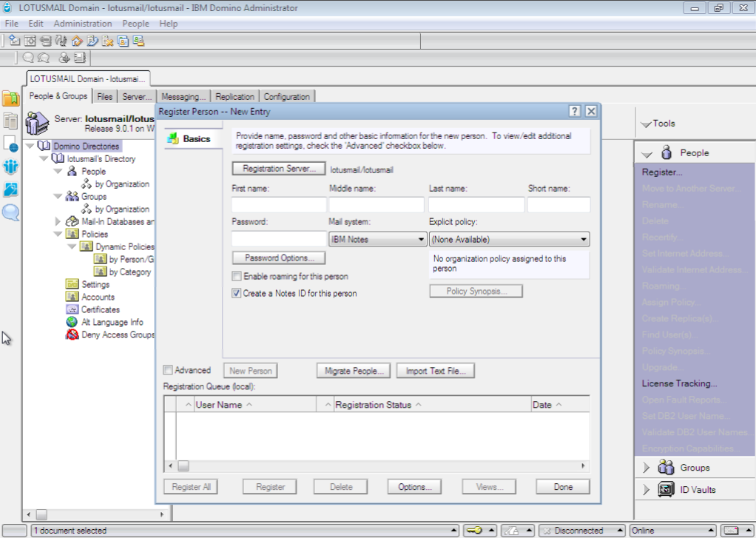Click the blue tag icon in the sidebar
This screenshot has height=538, width=756.
click(x=10, y=189)
